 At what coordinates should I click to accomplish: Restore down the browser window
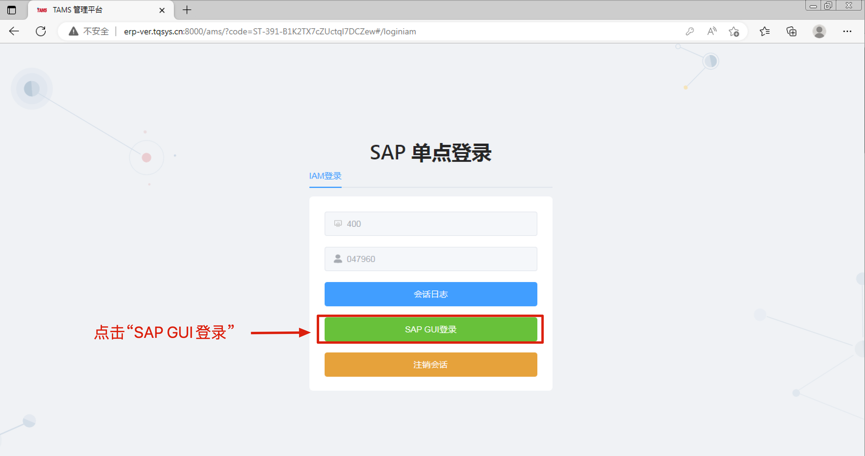828,6
